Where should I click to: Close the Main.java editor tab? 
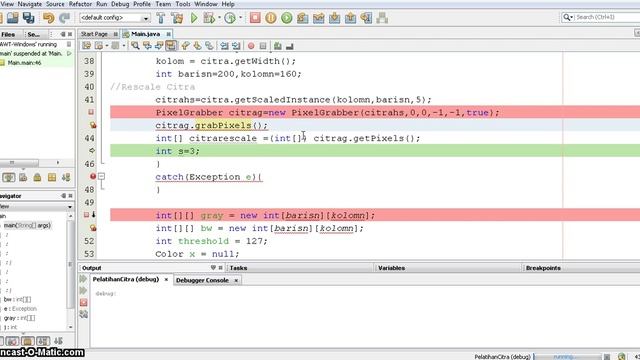168,34
